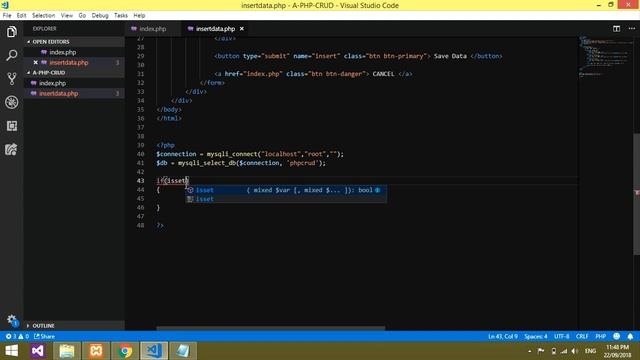Open index.php in A-PHP-CRUD folder
640x360 pixels.
point(52,83)
